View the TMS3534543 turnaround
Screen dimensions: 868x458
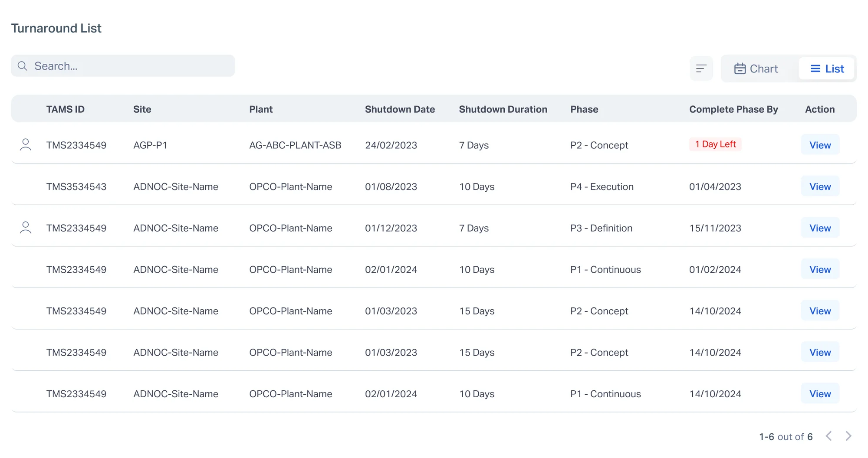pos(820,186)
